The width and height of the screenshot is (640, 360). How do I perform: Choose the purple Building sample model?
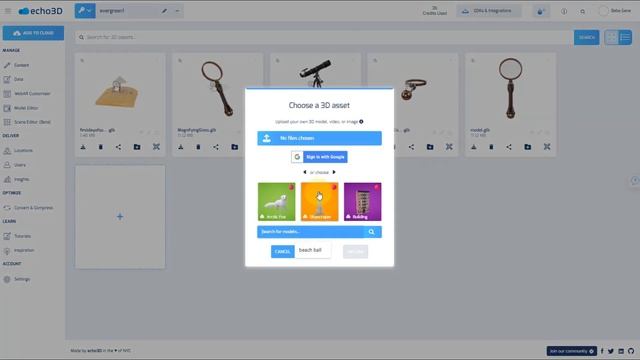[362, 202]
